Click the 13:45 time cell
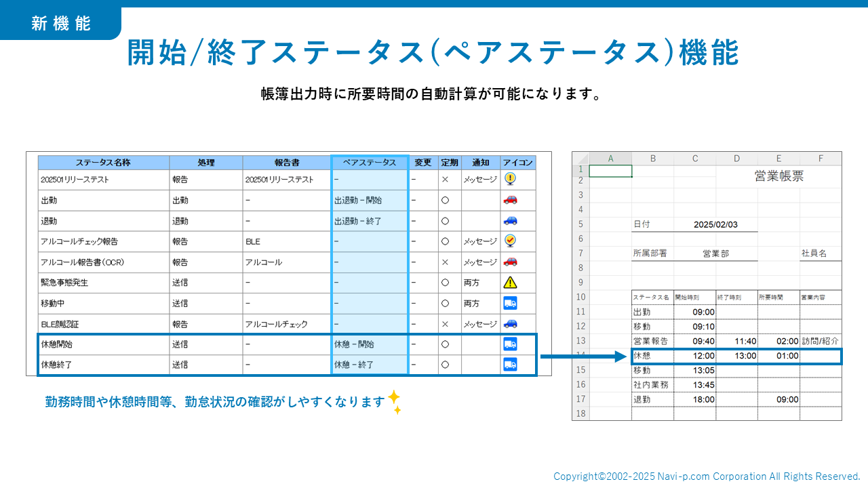 coord(694,385)
